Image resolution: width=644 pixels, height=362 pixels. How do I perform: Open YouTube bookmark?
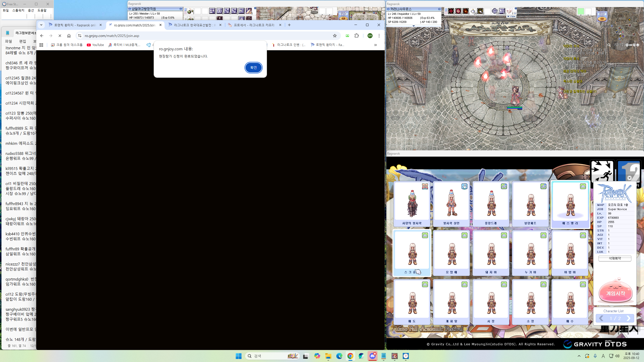click(95, 45)
